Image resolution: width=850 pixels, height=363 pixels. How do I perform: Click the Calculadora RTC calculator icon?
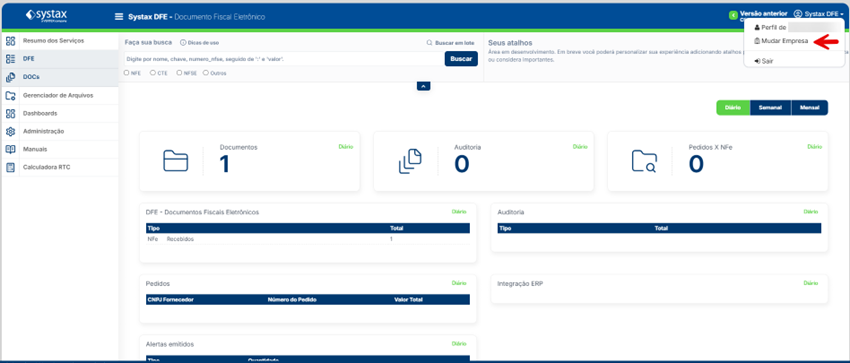pos(10,167)
